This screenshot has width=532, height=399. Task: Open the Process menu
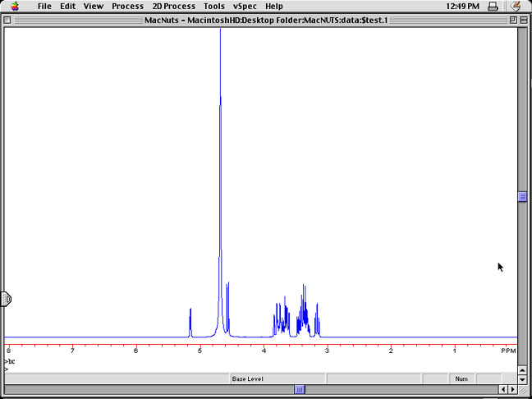pyautogui.click(x=127, y=6)
